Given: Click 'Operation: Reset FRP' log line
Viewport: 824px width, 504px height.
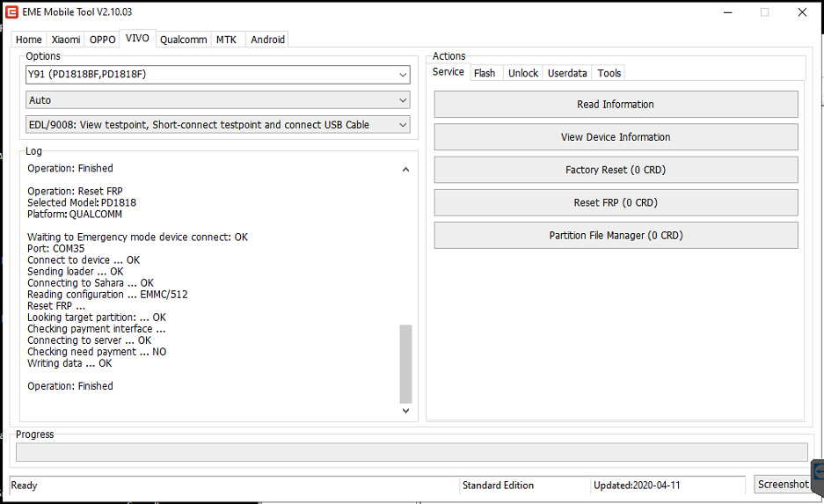Looking at the screenshot, I should coord(75,191).
